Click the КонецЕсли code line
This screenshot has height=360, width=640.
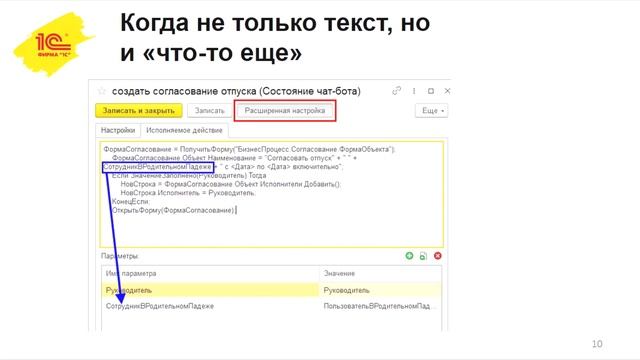131,202
